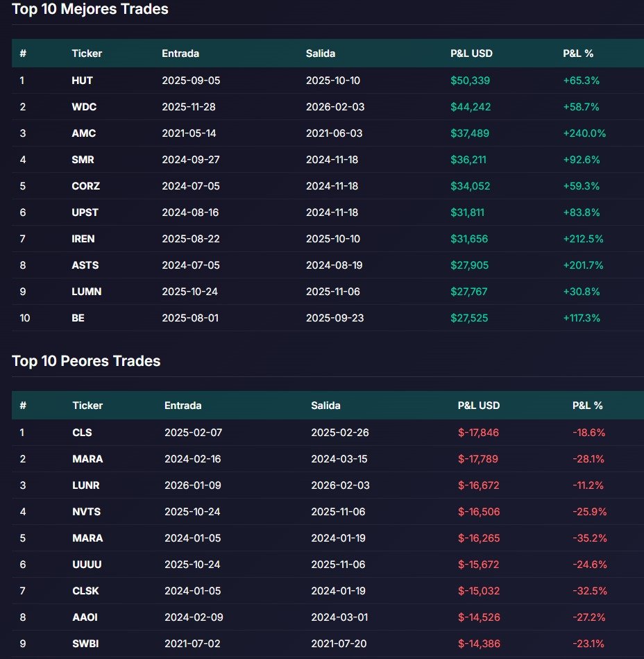The height and width of the screenshot is (659, 644).
Task: Select the IREN ticker cell
Action: point(83,239)
